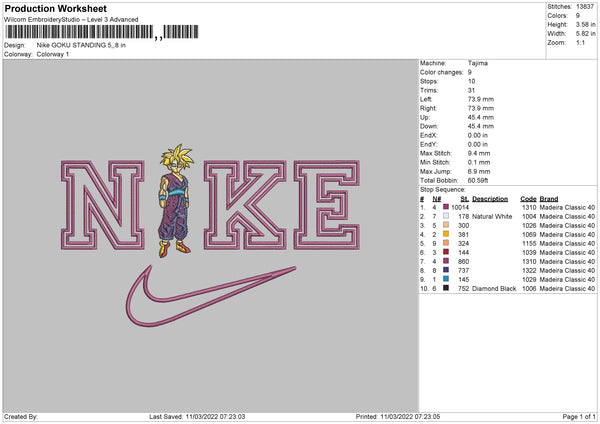
Task: Click the 'Brand' column header
Action: 549,199
